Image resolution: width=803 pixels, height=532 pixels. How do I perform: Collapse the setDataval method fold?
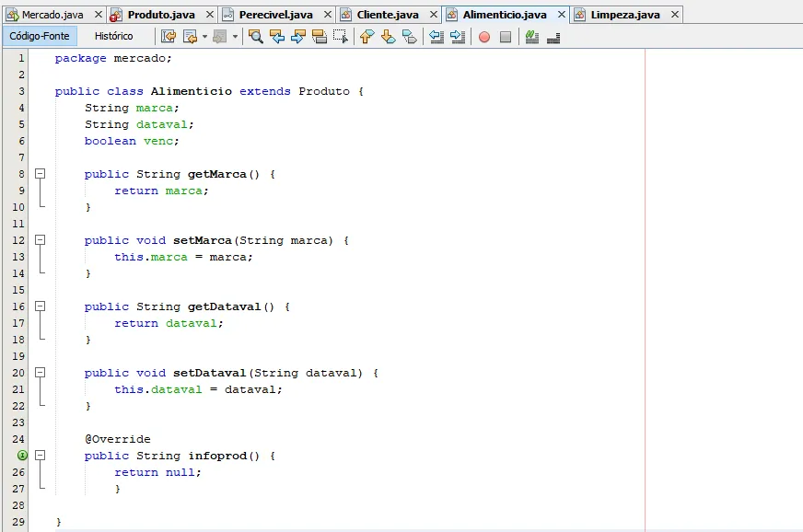(40, 372)
